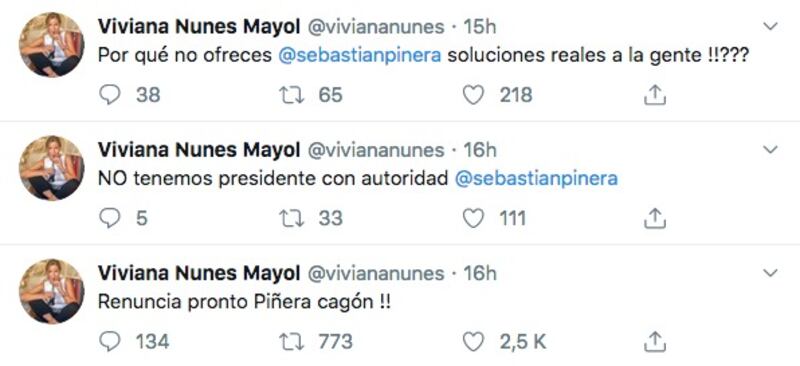
Task: Open the 16h timestamp of 'Renuncia pronto' tweet
Action: [x=479, y=274]
